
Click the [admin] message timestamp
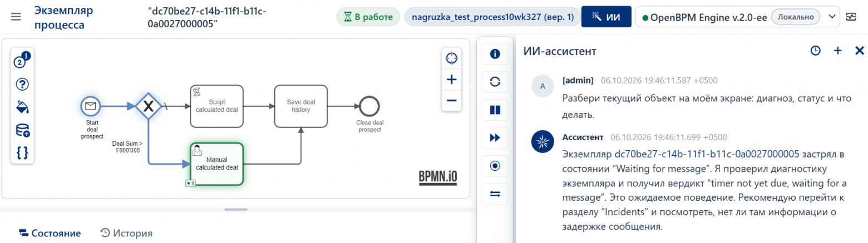[x=659, y=80]
